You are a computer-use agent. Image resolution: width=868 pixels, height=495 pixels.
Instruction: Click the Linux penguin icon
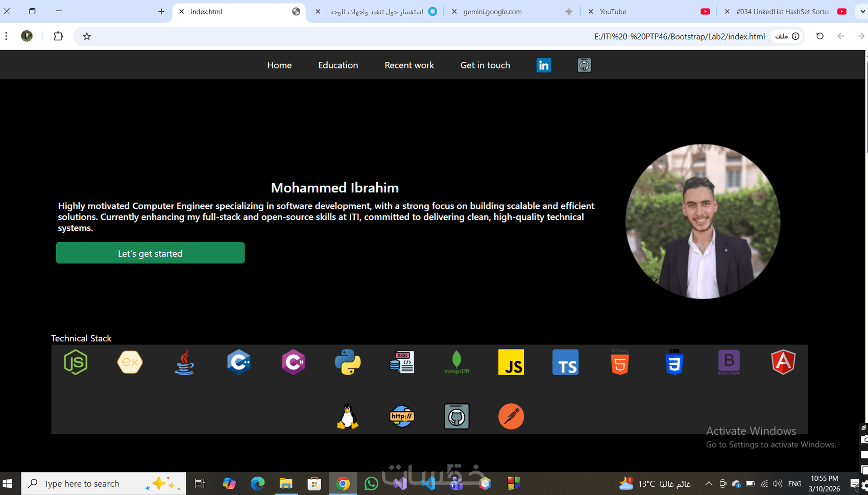tap(348, 416)
